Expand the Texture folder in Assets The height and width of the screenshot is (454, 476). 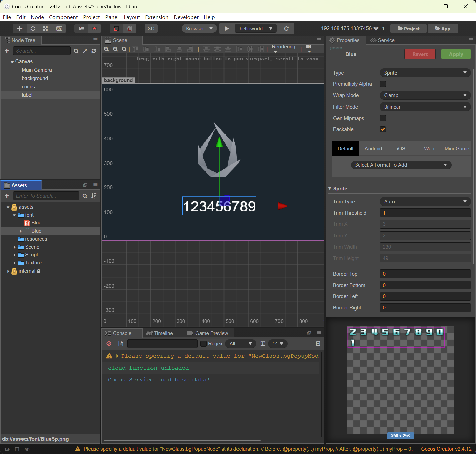pos(15,263)
